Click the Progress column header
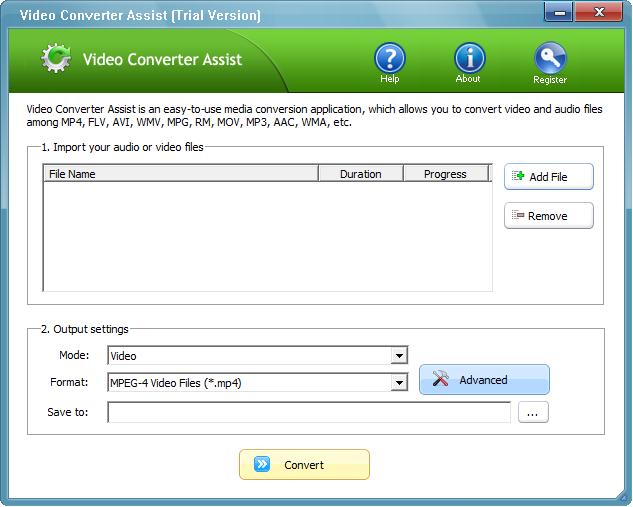The width and height of the screenshot is (633, 507). click(445, 174)
